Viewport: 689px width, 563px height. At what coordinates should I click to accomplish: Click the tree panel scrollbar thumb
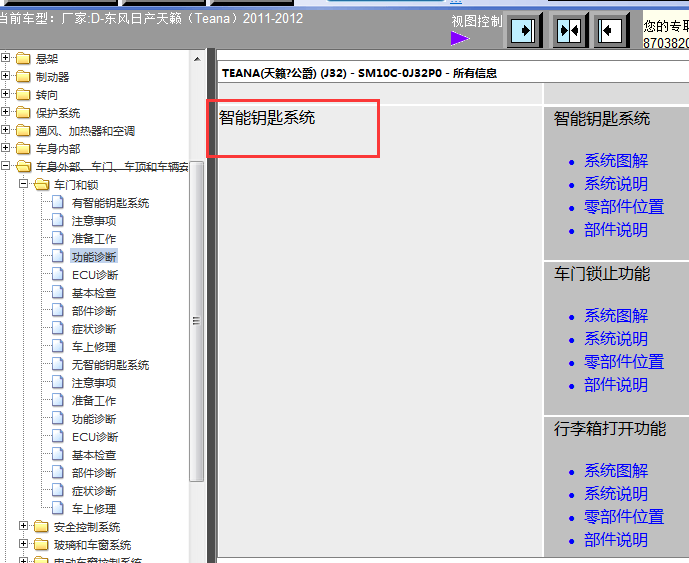tap(196, 321)
